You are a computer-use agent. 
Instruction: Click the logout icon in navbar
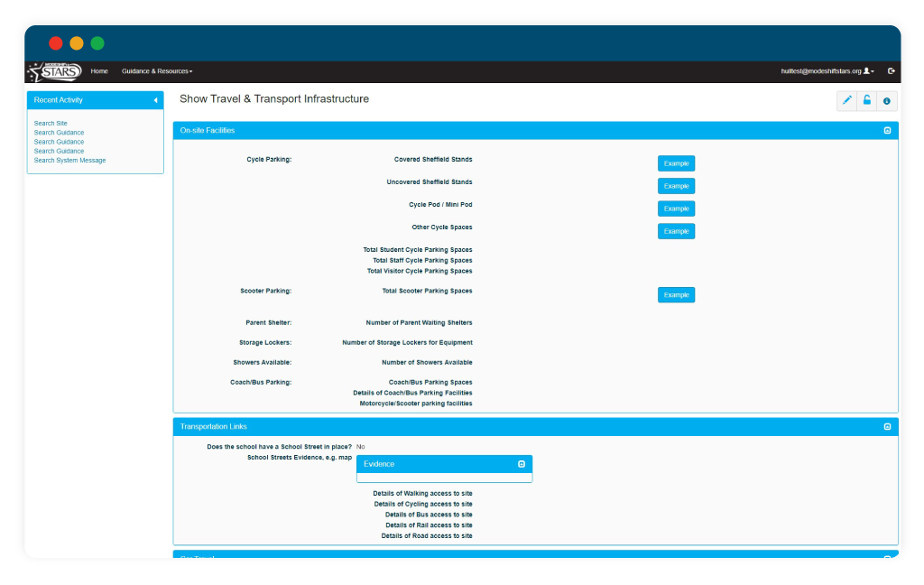892,71
